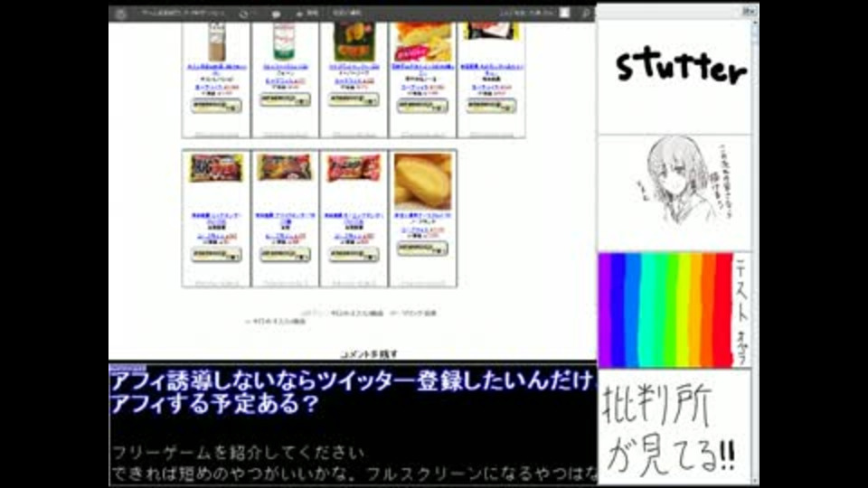Open the comments bubble icon in admin bar

(x=276, y=14)
